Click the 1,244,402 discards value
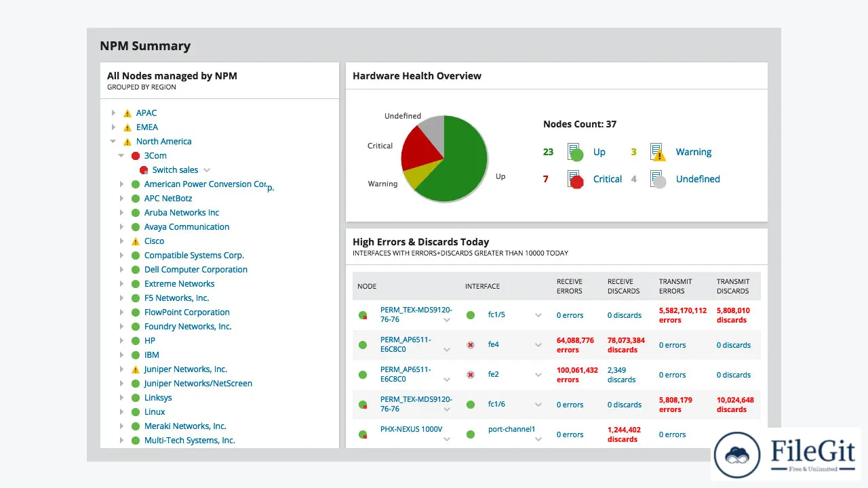This screenshot has width=868, height=488. click(624, 434)
